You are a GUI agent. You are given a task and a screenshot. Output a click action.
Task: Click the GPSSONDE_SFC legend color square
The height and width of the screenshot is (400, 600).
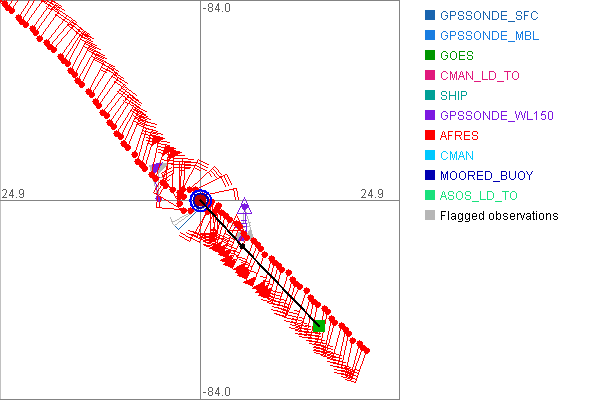(x=430, y=16)
